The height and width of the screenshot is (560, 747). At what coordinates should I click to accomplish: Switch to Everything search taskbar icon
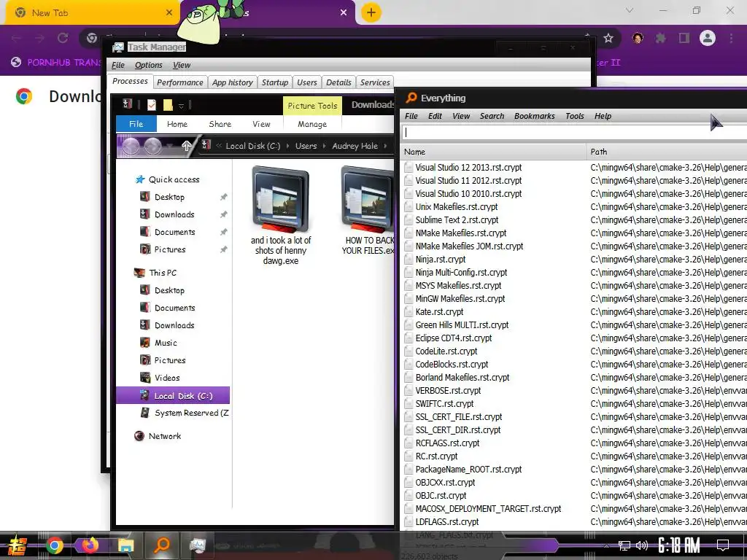tap(162, 545)
